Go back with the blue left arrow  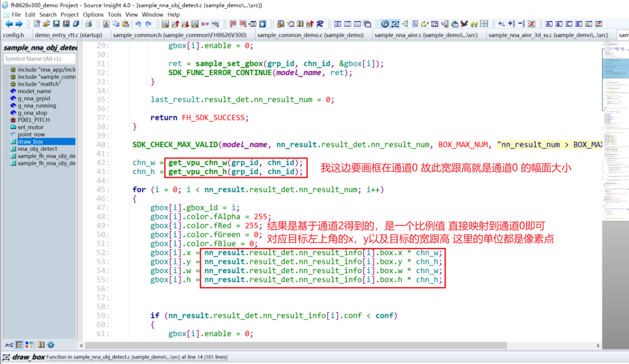(9, 24)
